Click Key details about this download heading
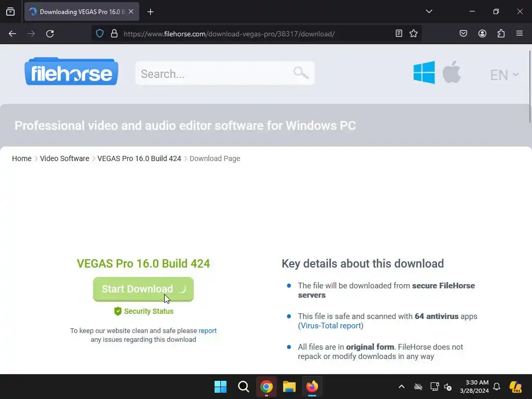 (x=363, y=263)
